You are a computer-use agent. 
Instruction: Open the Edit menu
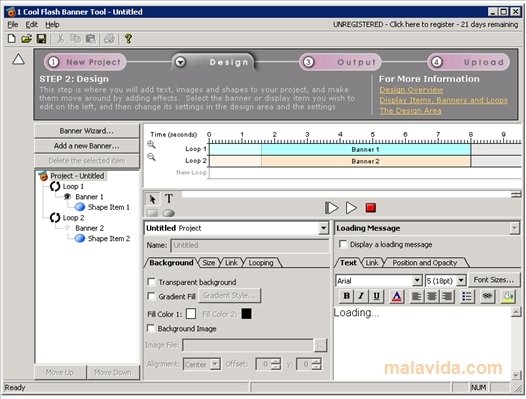pyautogui.click(x=32, y=24)
